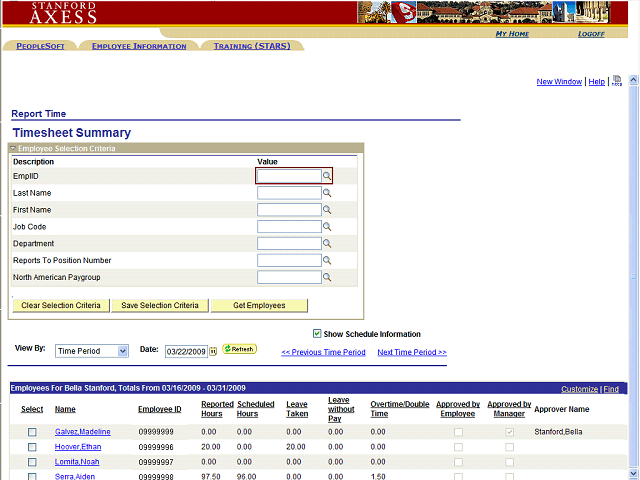The height and width of the screenshot is (480, 640).
Task: Open the Job Code lookup icon
Action: tap(326, 227)
